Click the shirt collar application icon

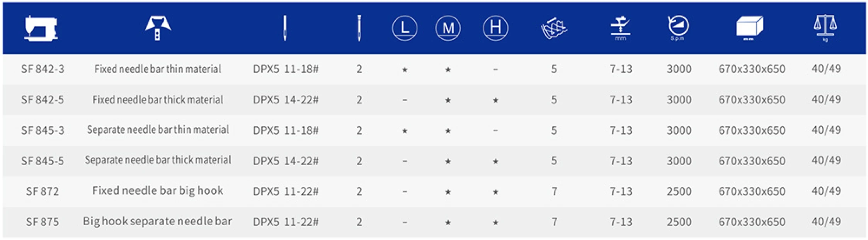point(158,28)
